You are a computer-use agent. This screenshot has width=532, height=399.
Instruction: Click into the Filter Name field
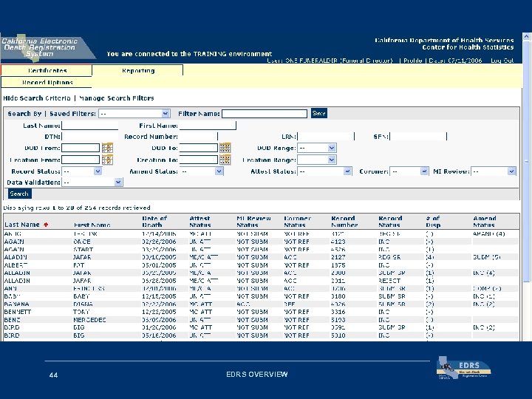tap(265, 114)
